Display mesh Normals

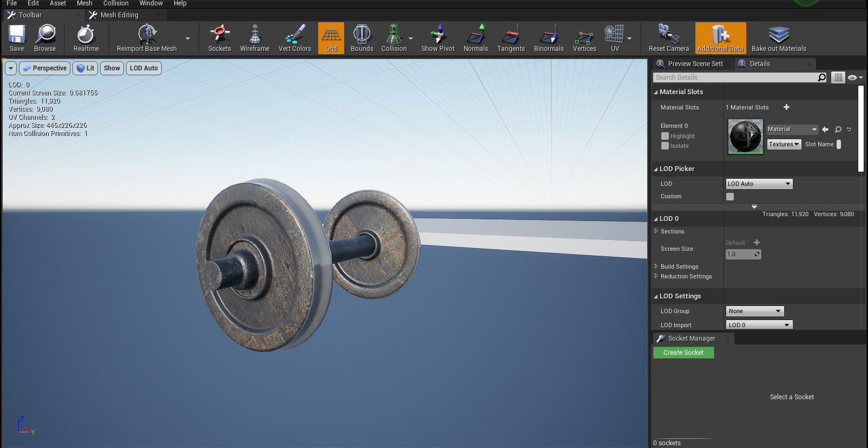[476, 38]
